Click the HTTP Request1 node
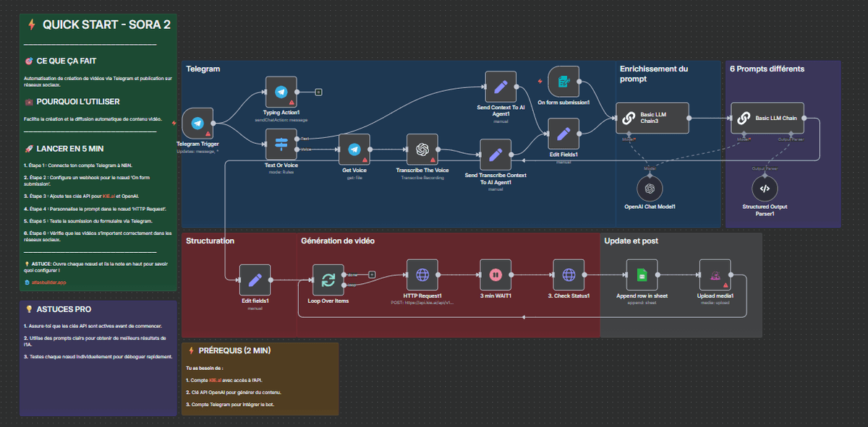Screen dimensions: 868x427 tap(422, 275)
